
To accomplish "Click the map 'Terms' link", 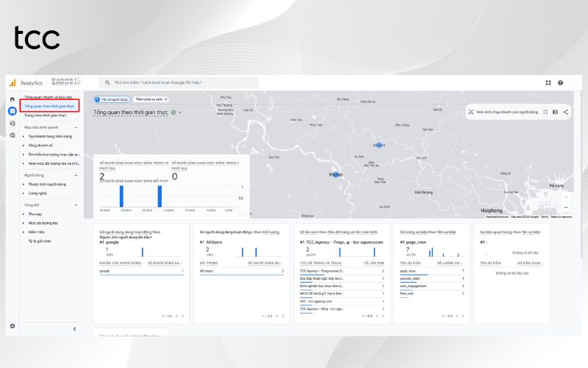I will [545, 216].
